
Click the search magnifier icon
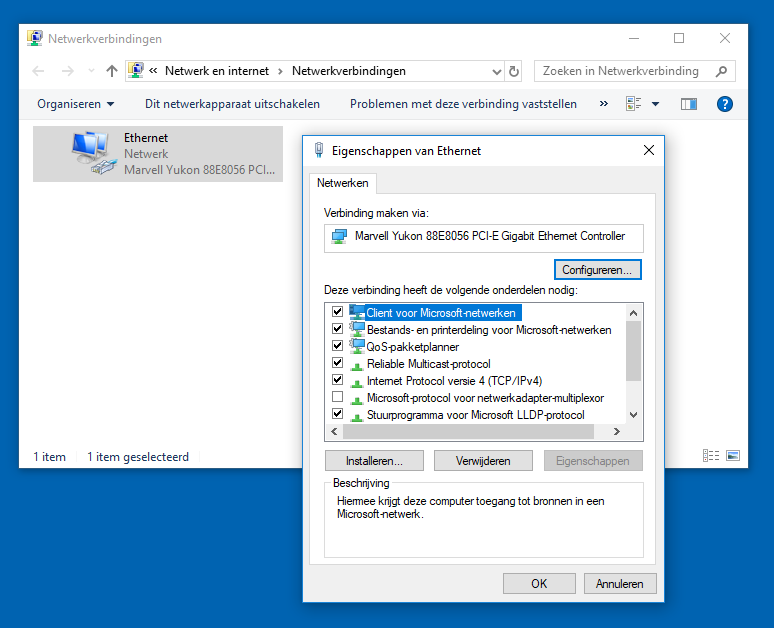coord(721,71)
